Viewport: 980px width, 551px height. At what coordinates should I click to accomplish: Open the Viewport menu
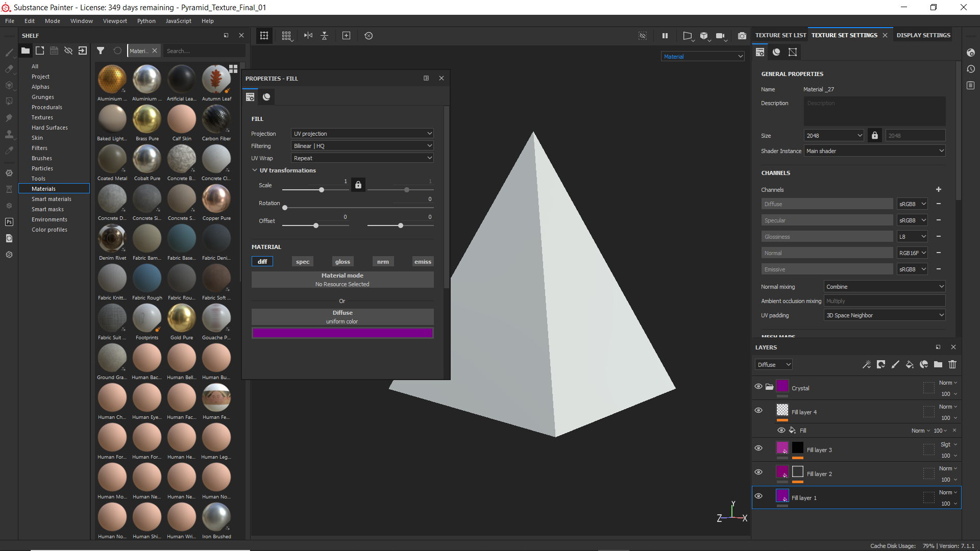pyautogui.click(x=115, y=21)
